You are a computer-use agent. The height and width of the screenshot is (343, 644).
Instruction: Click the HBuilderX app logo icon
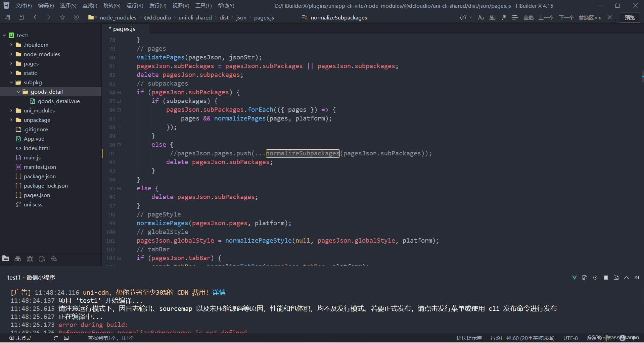pyautogui.click(x=6, y=6)
